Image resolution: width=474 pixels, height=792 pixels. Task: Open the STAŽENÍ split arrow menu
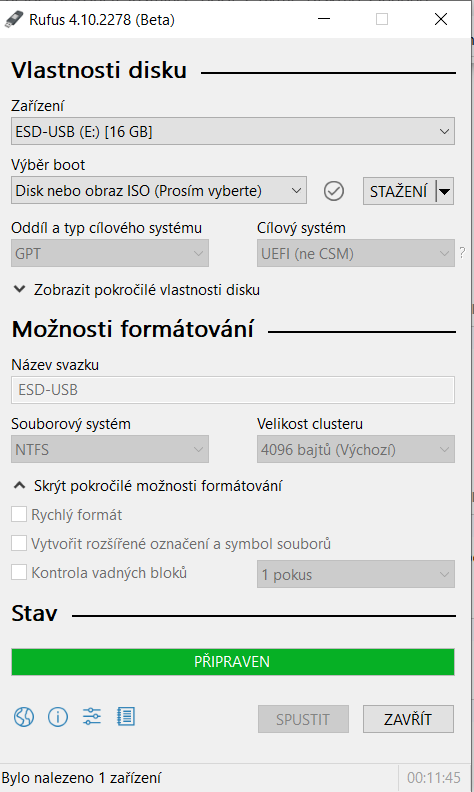pos(445,191)
